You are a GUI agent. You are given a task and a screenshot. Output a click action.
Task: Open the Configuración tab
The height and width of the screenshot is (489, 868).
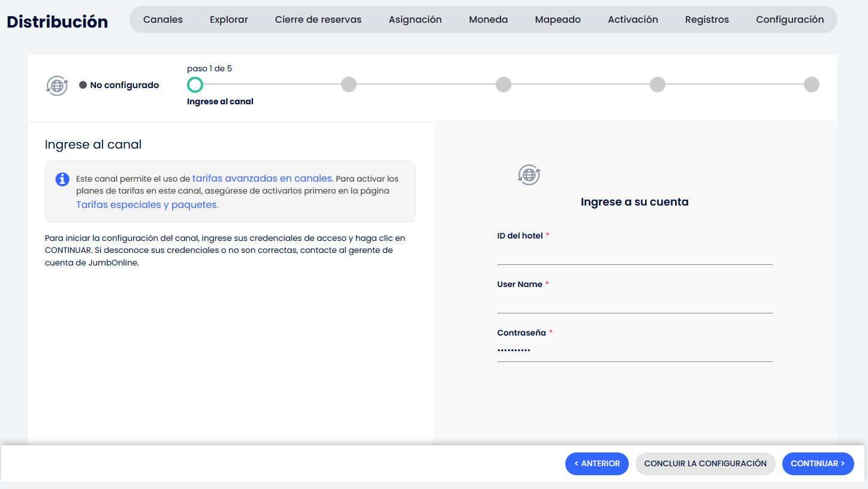pos(789,20)
